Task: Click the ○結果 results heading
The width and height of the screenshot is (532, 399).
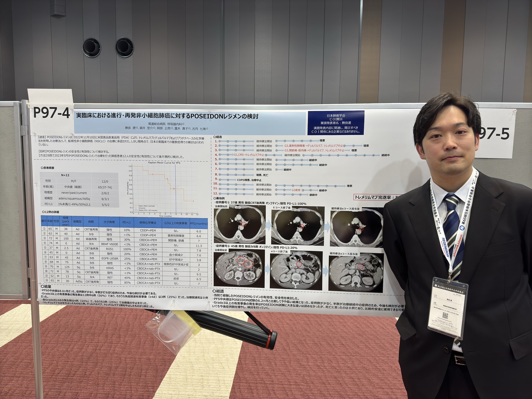Action: [46, 287]
